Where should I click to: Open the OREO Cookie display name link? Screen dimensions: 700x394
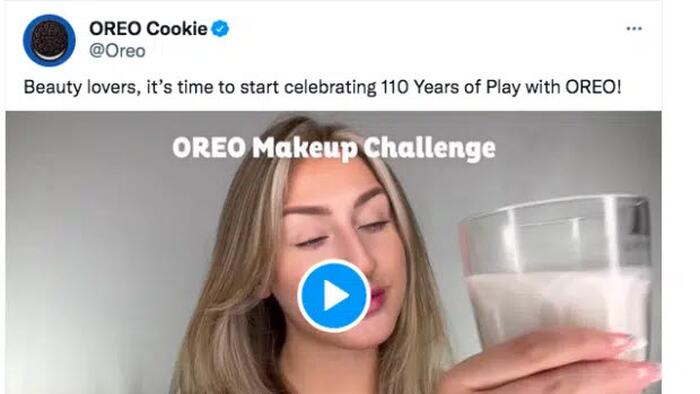tap(148, 29)
